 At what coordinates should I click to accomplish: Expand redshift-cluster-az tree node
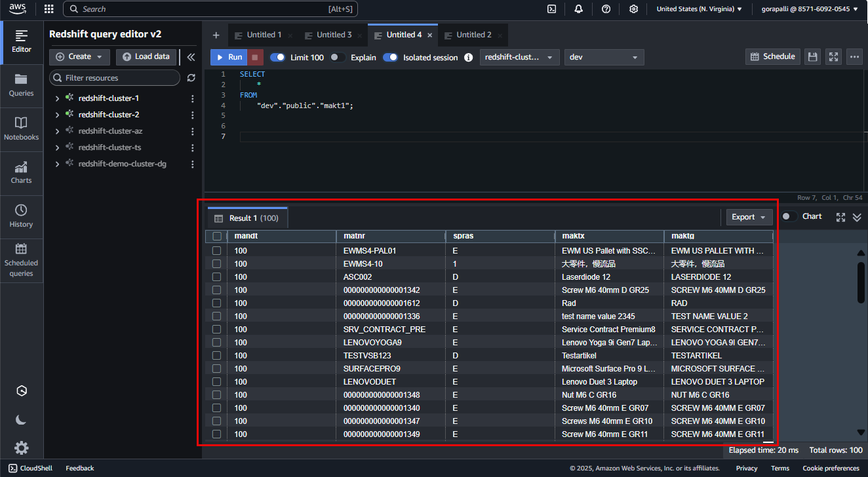pos(57,131)
